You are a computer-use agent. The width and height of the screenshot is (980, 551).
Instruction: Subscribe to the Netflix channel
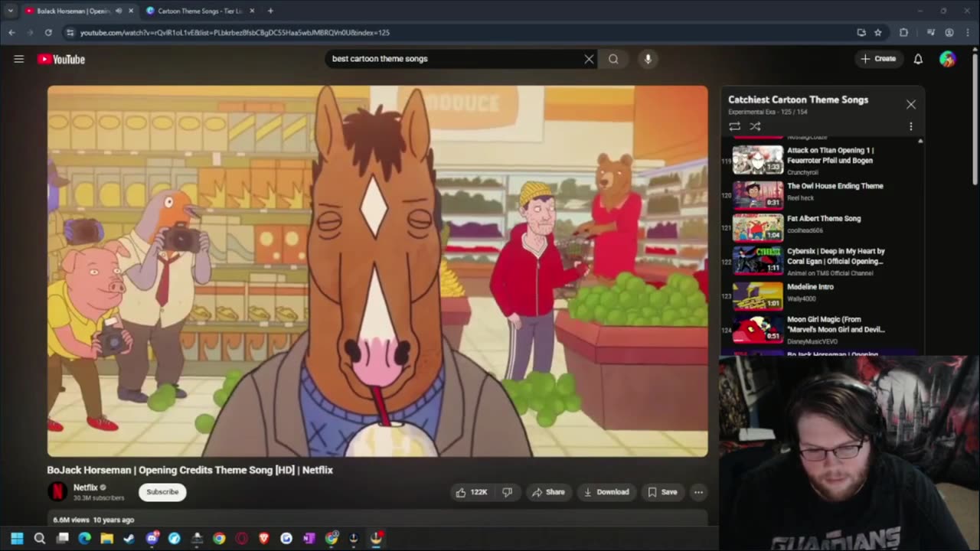click(162, 492)
